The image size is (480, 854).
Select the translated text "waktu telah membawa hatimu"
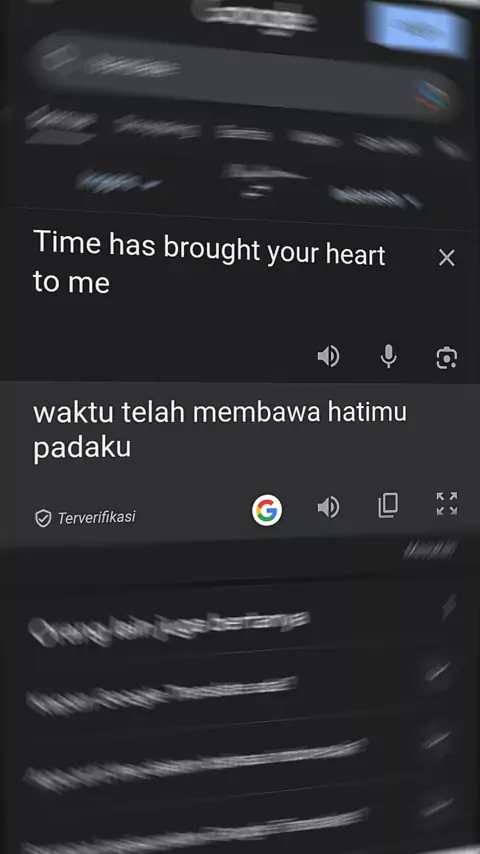tap(220, 413)
